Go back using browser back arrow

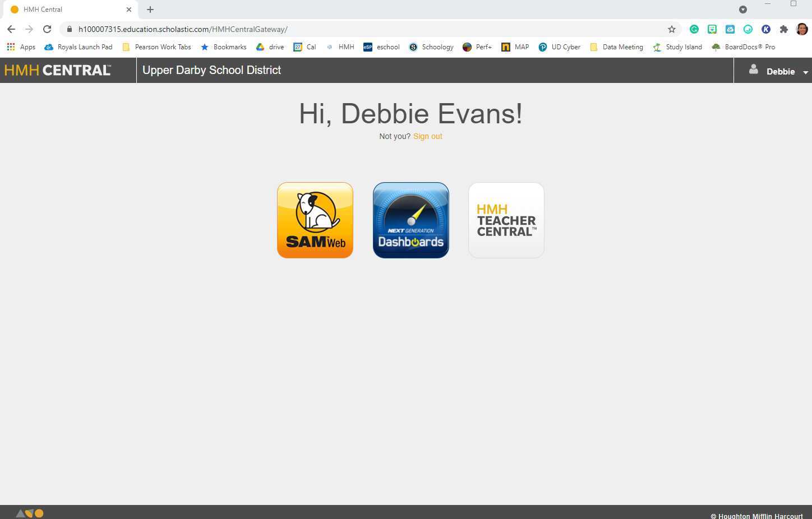pos(11,29)
